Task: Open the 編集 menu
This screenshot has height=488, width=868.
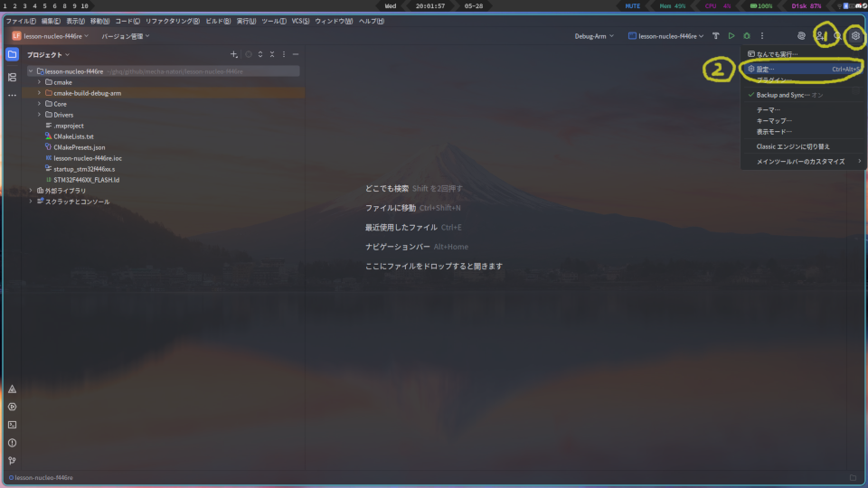Action: click(51, 21)
